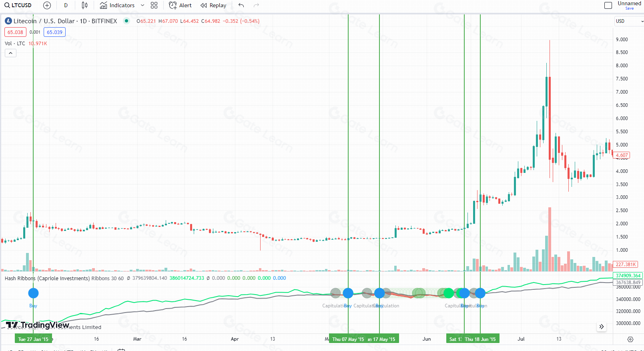
Task: Open the Unnamed layout Save menu
Action: click(629, 5)
